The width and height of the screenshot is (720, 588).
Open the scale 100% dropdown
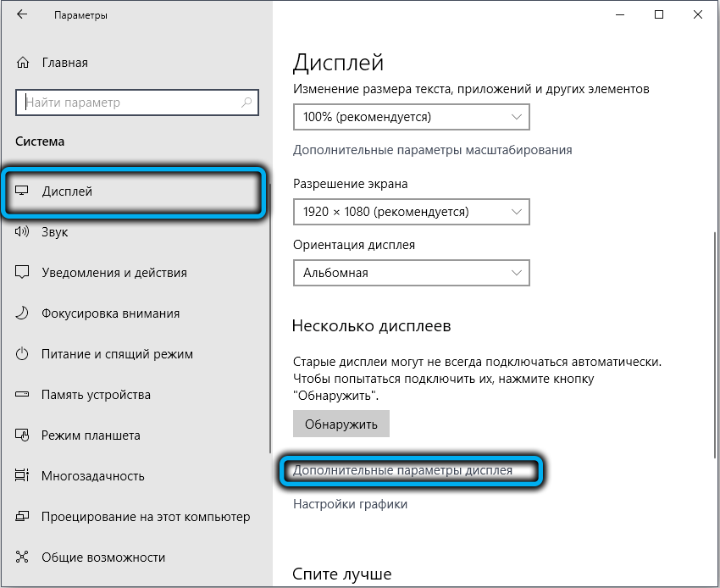[411, 116]
